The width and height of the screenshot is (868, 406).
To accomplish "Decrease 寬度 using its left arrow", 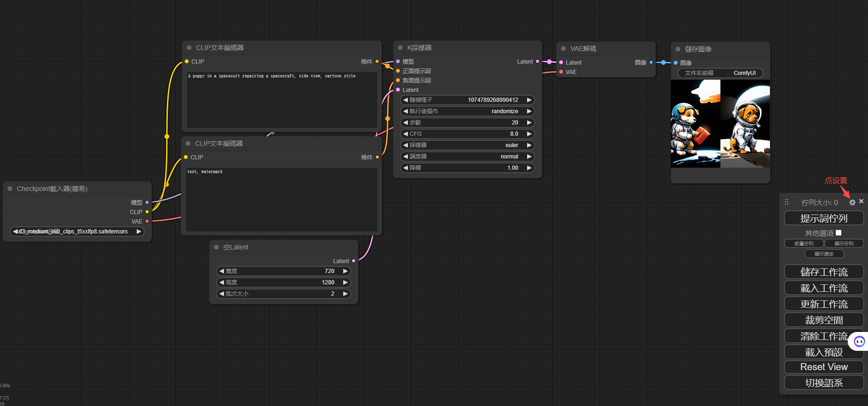I will coord(222,271).
